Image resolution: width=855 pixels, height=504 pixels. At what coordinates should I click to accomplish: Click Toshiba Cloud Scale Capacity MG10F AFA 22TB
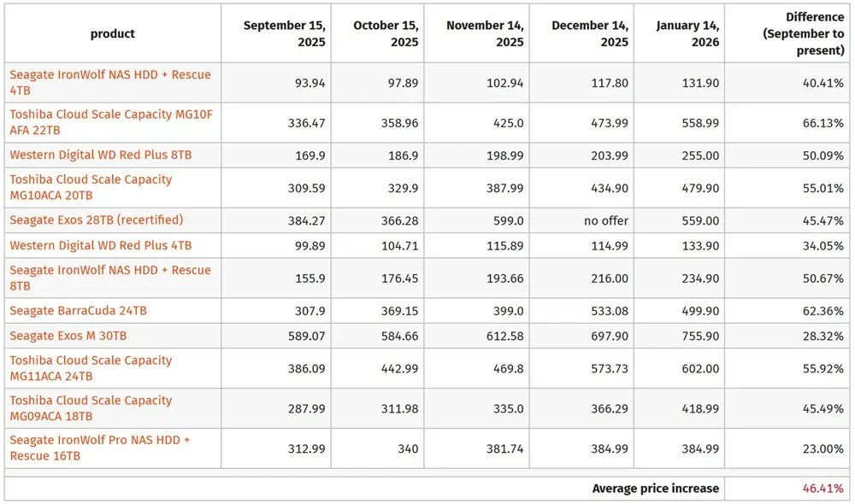tap(110, 114)
